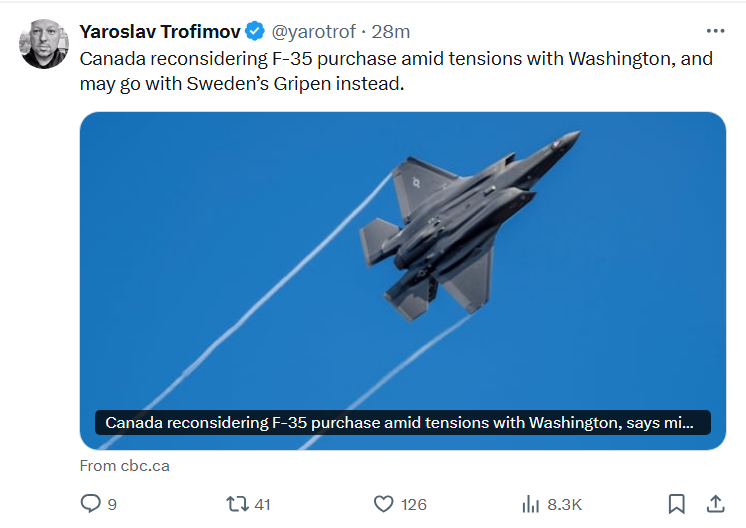Image resolution: width=746 pixels, height=528 pixels.
Task: Click the blue verified badge
Action: tap(255, 31)
